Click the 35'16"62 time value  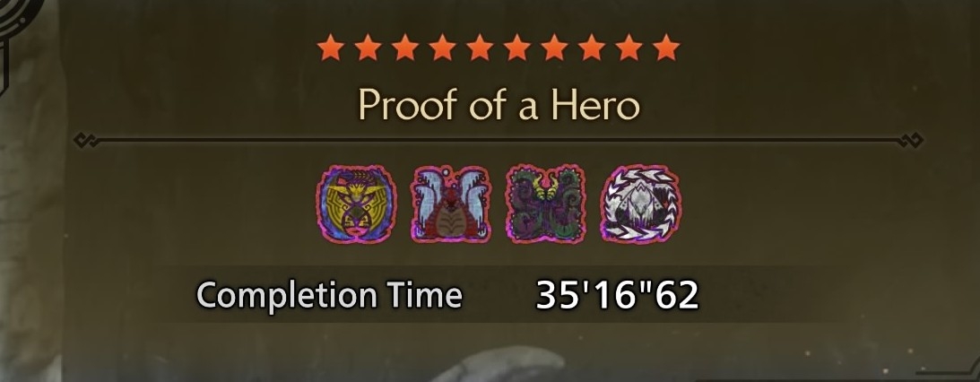(x=617, y=295)
